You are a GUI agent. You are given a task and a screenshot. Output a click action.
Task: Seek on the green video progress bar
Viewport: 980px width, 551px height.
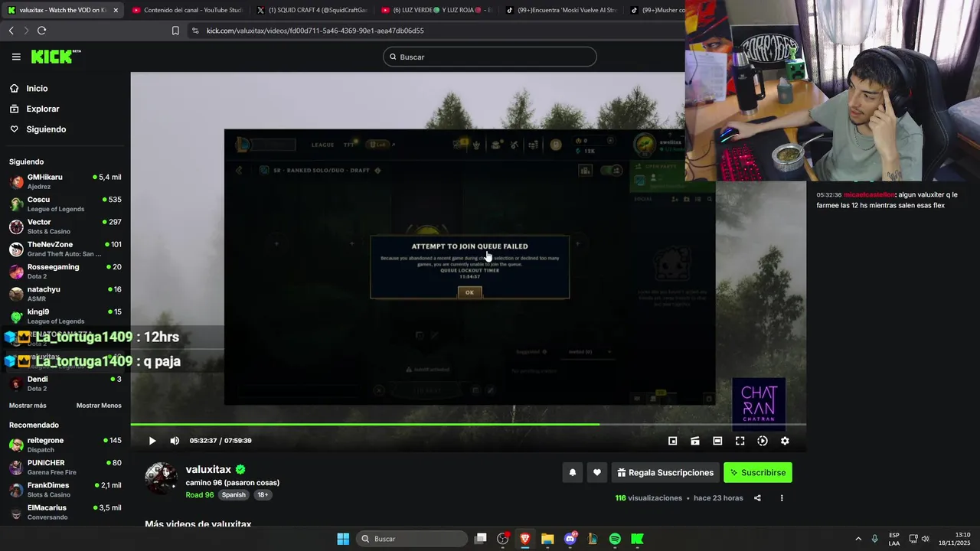468,424
